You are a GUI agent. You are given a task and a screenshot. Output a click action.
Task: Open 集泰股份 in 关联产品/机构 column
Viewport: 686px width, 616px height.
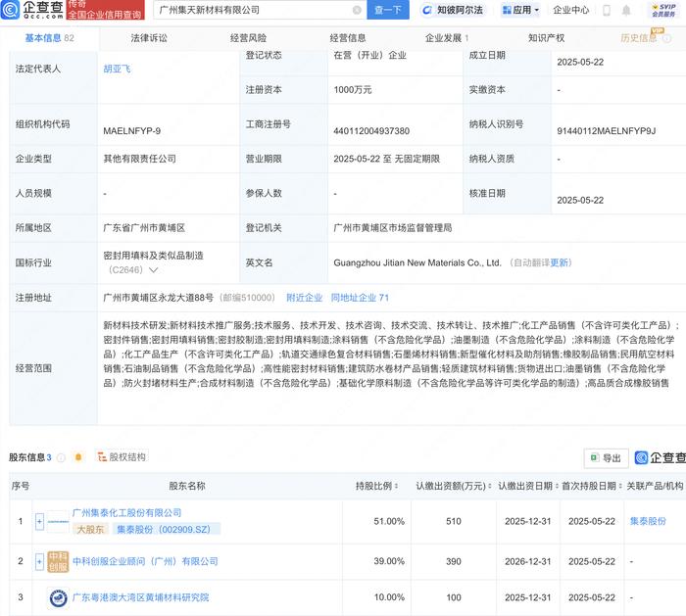pyautogui.click(x=648, y=521)
